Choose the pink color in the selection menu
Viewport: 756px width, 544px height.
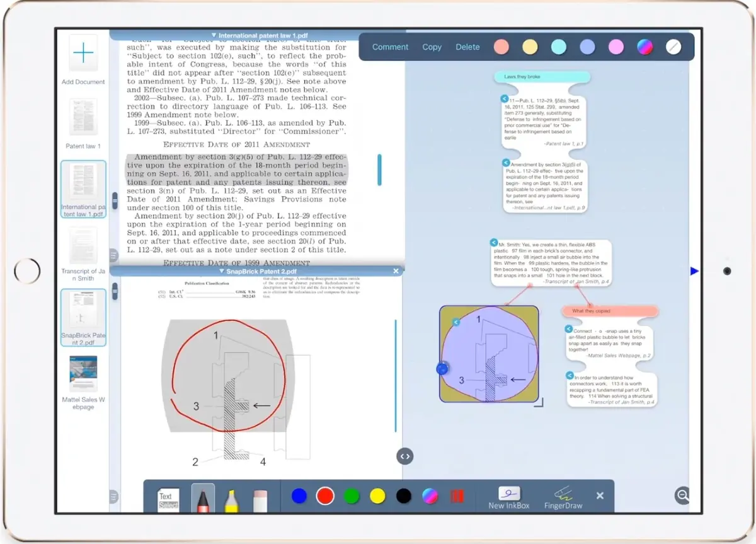tap(616, 47)
